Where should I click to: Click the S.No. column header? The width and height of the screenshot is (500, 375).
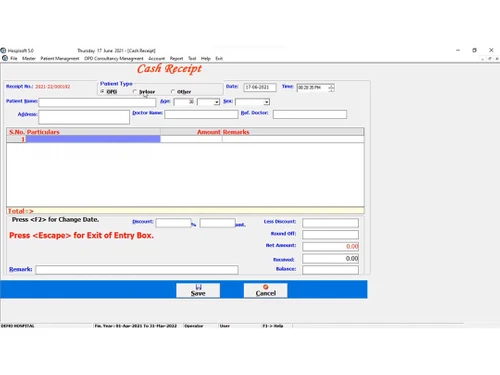tap(17, 132)
